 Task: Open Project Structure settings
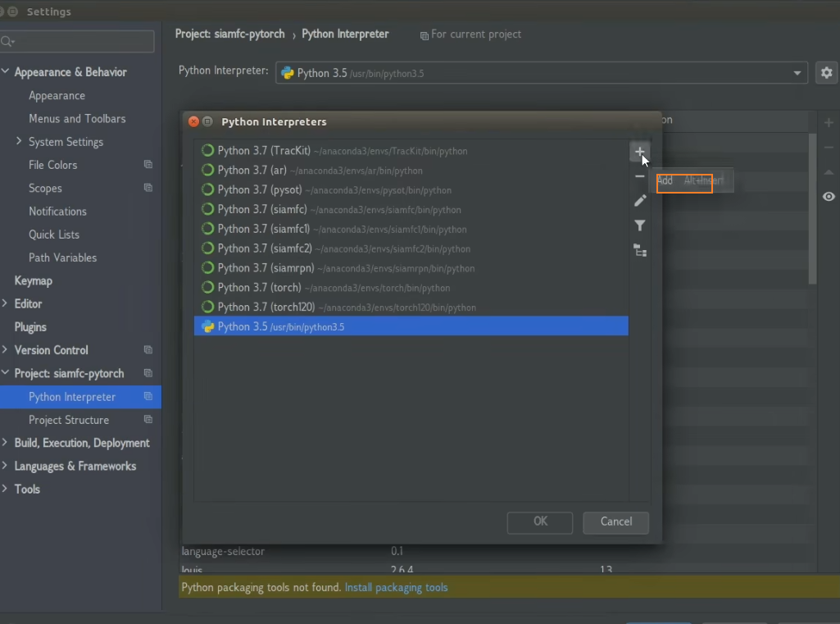click(x=69, y=420)
